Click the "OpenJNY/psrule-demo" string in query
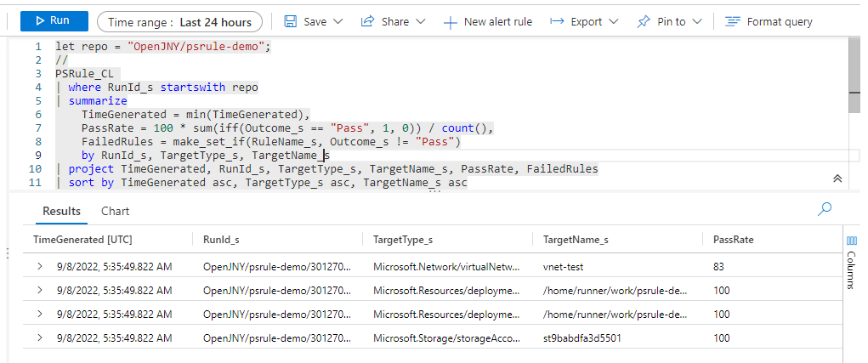Screen dimensions: 868x363 click(196, 47)
